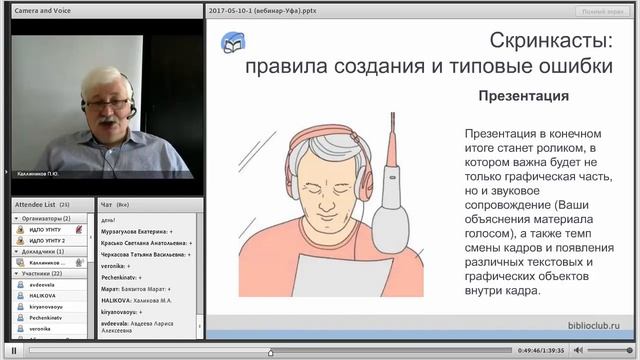Click participant icon next to HALIKOVA
The image size is (640, 360).
click(x=20, y=296)
